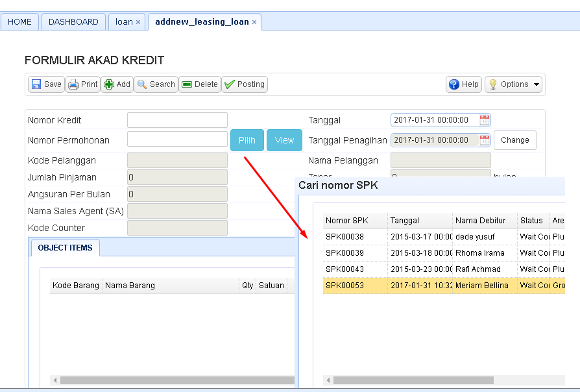Click the Change button next to Tanggal Penagihan
The image size is (580, 392).
click(x=514, y=140)
